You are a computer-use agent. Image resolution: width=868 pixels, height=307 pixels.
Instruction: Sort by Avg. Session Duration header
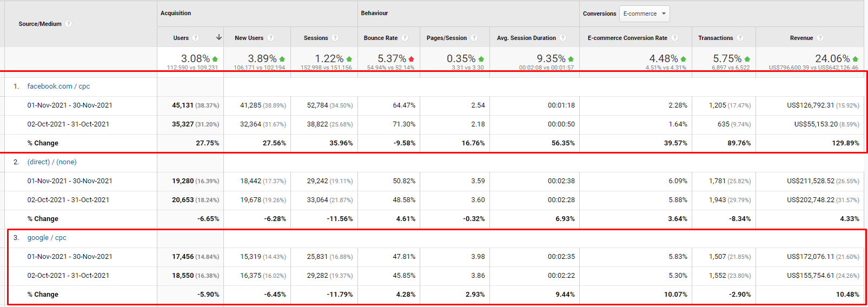[526, 38]
